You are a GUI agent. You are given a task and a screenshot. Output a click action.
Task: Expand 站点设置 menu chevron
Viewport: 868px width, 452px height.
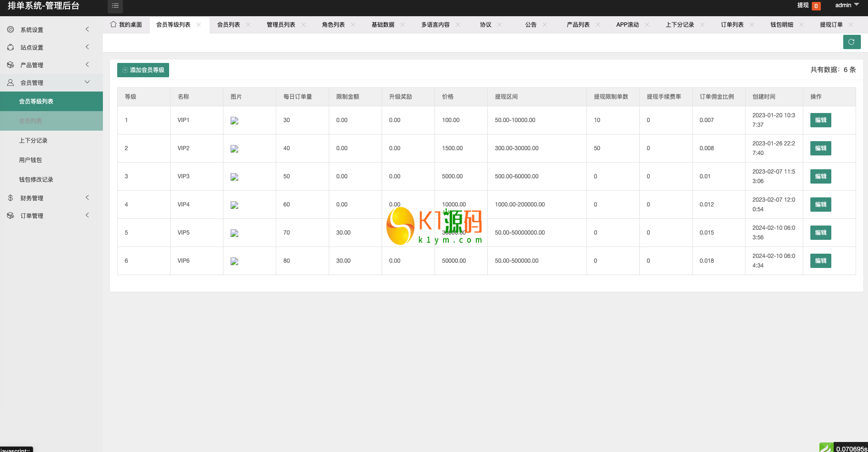(x=87, y=47)
